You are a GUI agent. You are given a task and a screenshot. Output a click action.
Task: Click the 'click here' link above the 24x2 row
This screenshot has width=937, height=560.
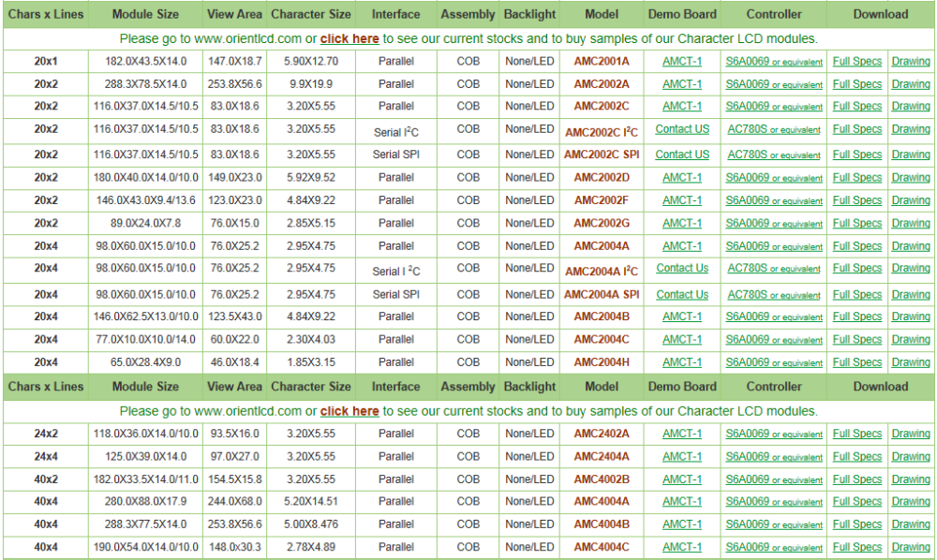350,411
